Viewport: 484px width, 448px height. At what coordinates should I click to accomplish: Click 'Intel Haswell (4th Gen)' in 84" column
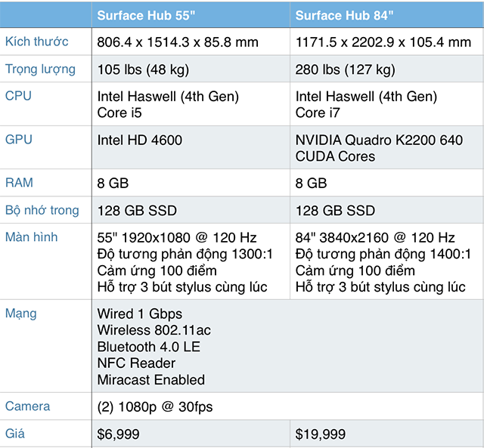[366, 97]
